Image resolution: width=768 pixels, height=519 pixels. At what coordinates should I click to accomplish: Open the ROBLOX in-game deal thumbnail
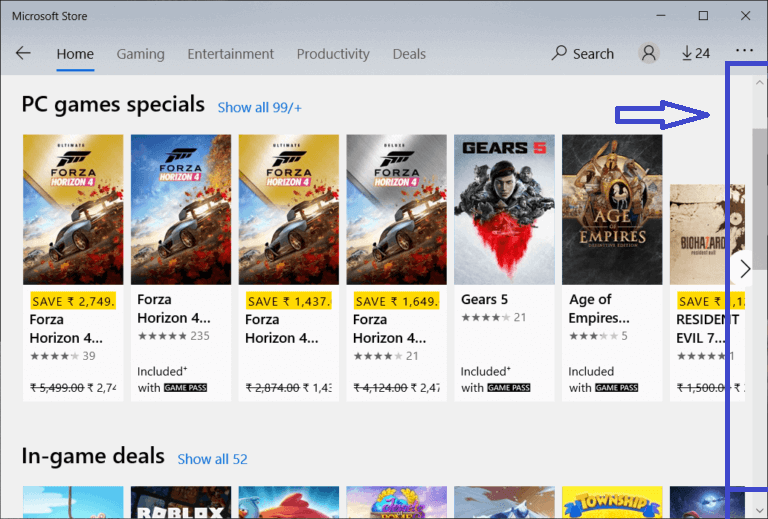tap(181, 502)
